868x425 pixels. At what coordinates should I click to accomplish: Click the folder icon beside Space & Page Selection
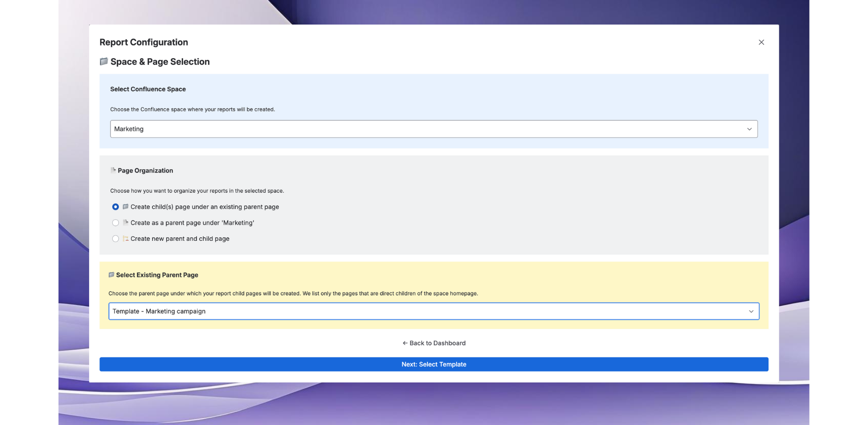pos(104,61)
